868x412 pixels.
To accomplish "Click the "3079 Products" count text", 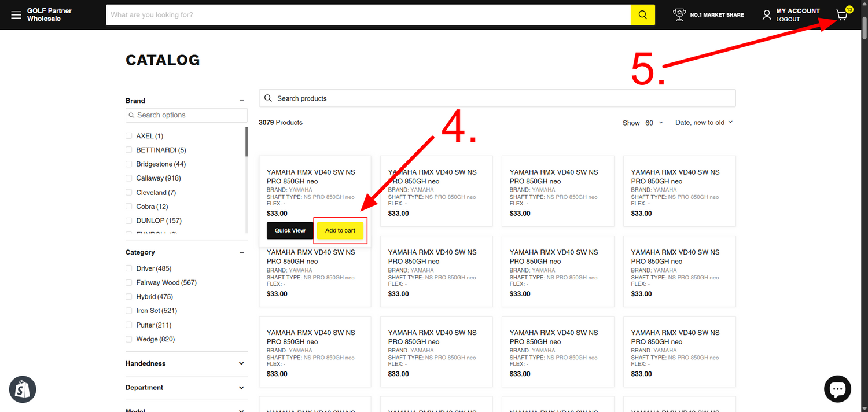I will pyautogui.click(x=281, y=123).
